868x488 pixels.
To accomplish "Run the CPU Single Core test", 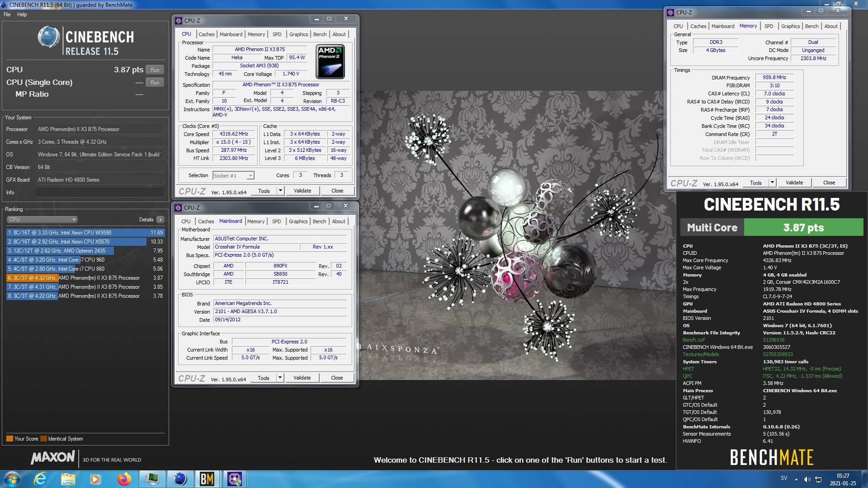I will (155, 83).
